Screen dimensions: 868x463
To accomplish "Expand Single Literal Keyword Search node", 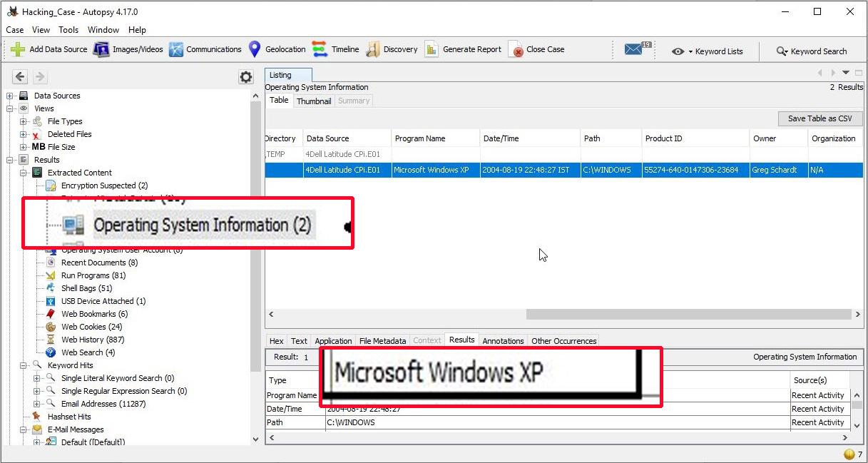I will pos(37,378).
